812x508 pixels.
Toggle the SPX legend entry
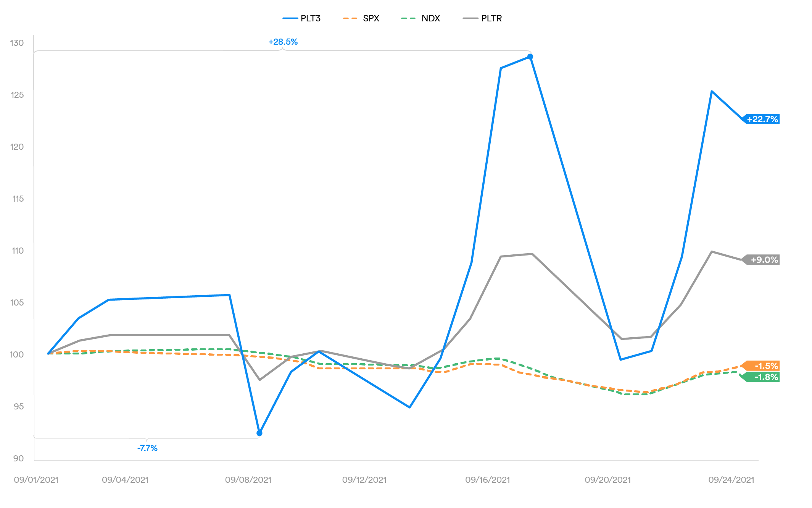(x=371, y=18)
